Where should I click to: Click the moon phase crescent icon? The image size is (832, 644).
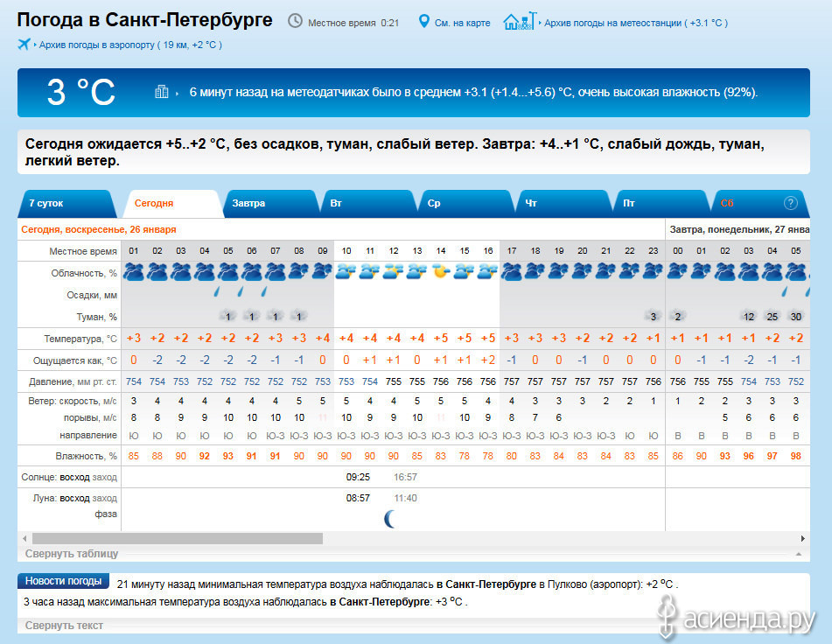coord(390,519)
